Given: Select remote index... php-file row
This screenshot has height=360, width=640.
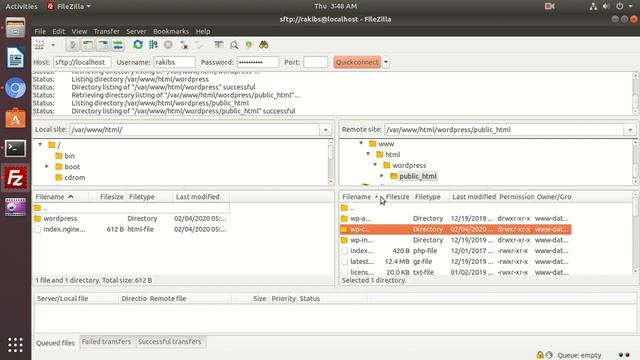Looking at the screenshot, I should pos(455,251).
